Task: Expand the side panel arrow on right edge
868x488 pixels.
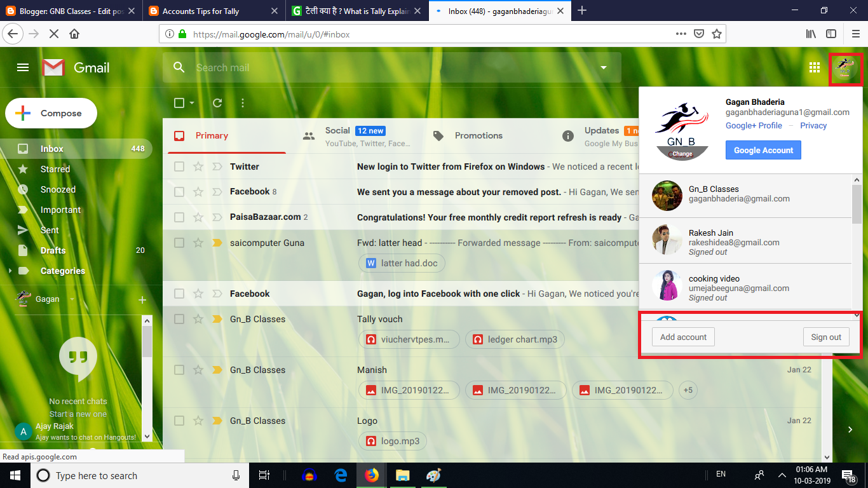Action: (850, 430)
